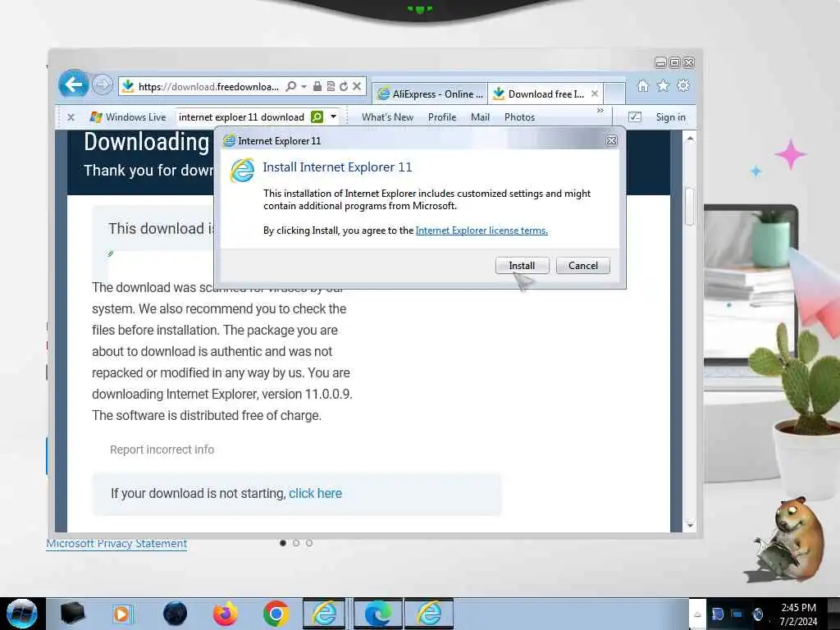Open the black box app in taskbar

(x=72, y=614)
